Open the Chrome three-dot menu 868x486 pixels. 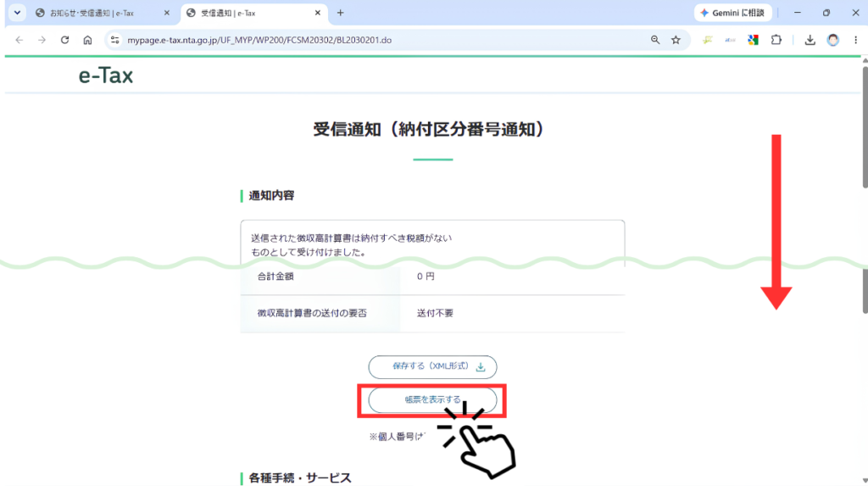(x=856, y=40)
